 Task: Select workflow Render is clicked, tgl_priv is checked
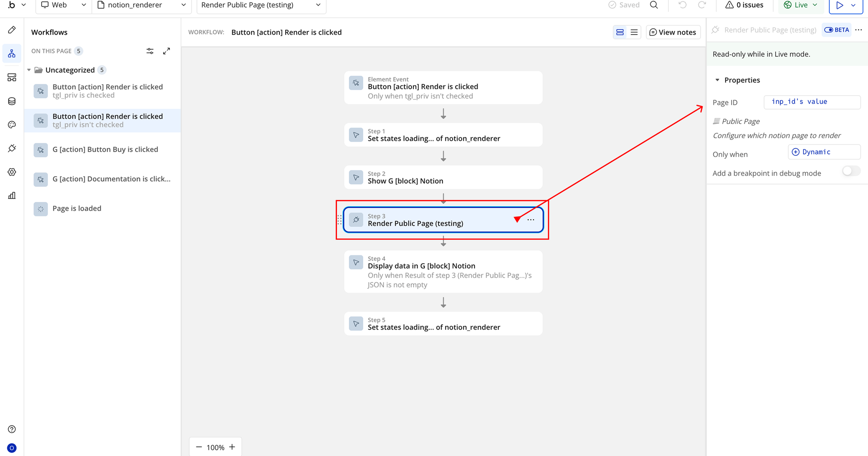click(x=103, y=91)
